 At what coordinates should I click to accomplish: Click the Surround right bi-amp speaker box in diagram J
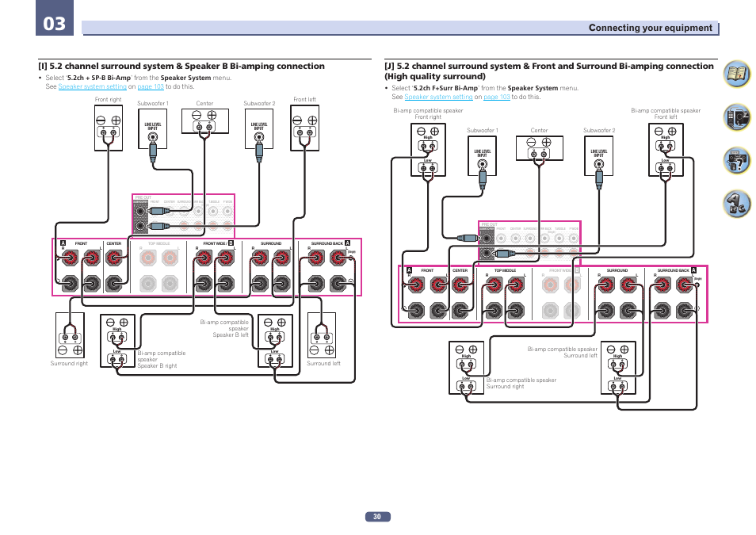466,368
